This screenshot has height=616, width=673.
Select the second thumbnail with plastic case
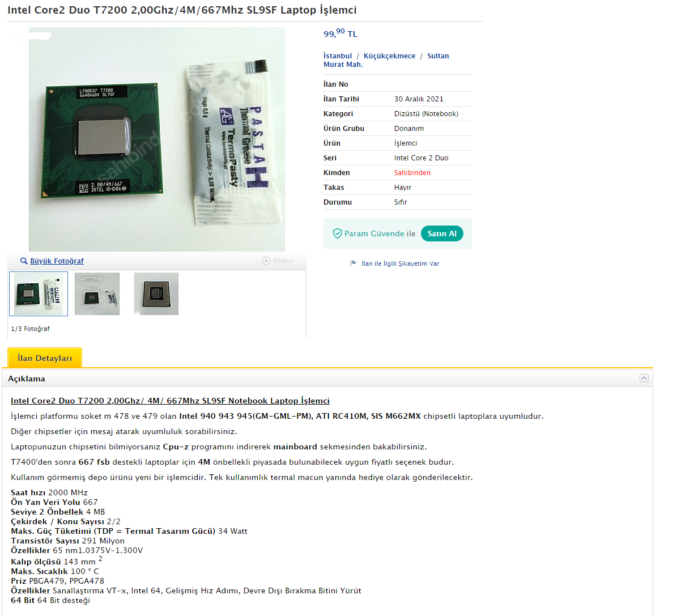tap(97, 294)
